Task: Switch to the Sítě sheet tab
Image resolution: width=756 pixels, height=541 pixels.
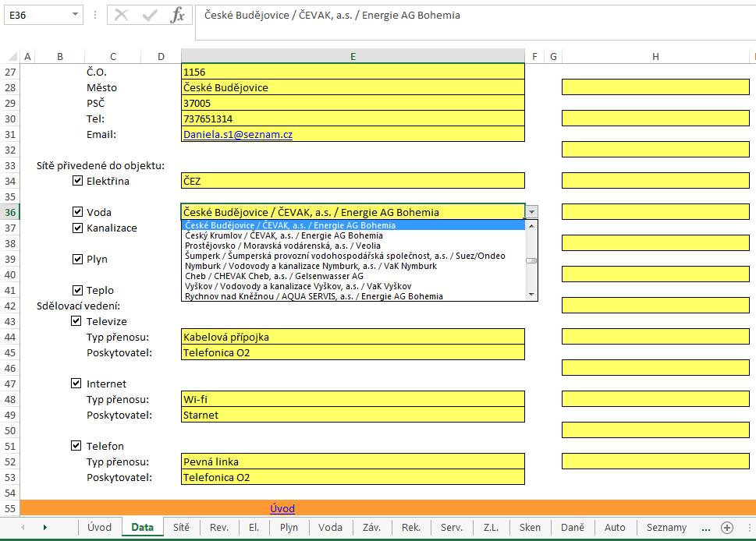Action: coord(181,528)
